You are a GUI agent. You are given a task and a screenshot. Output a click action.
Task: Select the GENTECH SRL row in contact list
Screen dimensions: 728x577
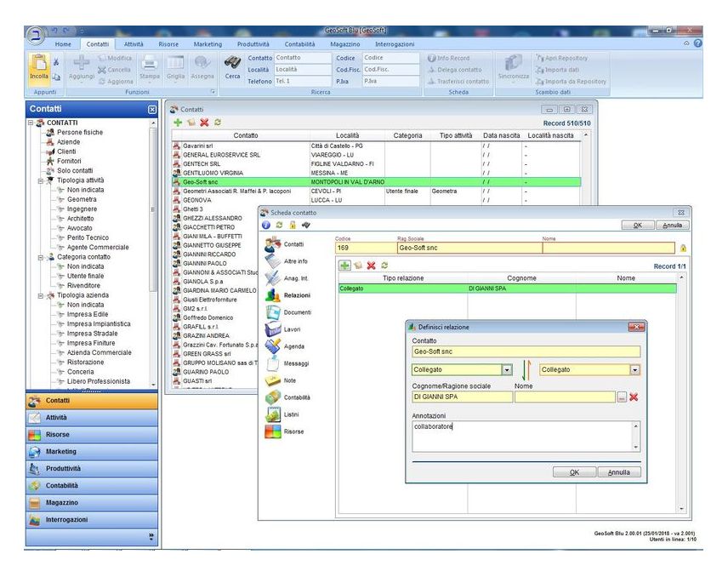[376, 164]
